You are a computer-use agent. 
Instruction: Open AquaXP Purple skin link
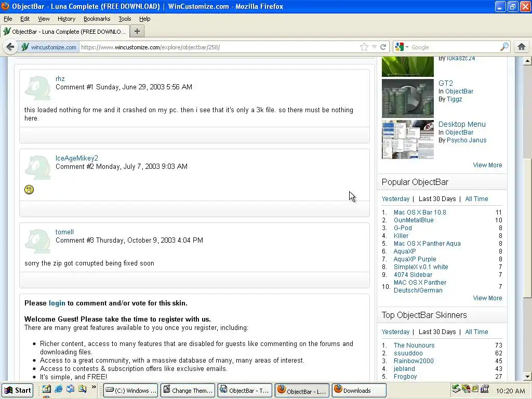click(415, 259)
